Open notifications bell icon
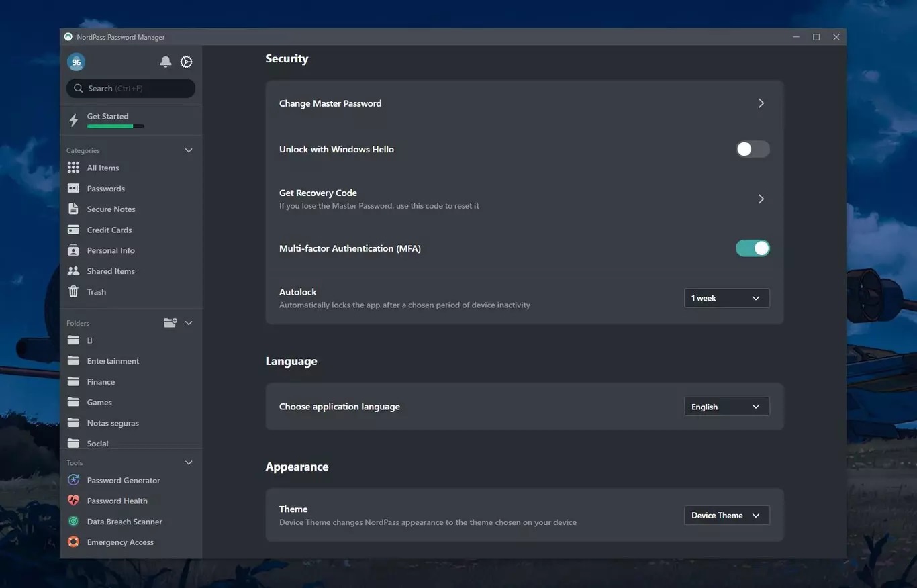This screenshot has height=588, width=917. click(x=165, y=62)
